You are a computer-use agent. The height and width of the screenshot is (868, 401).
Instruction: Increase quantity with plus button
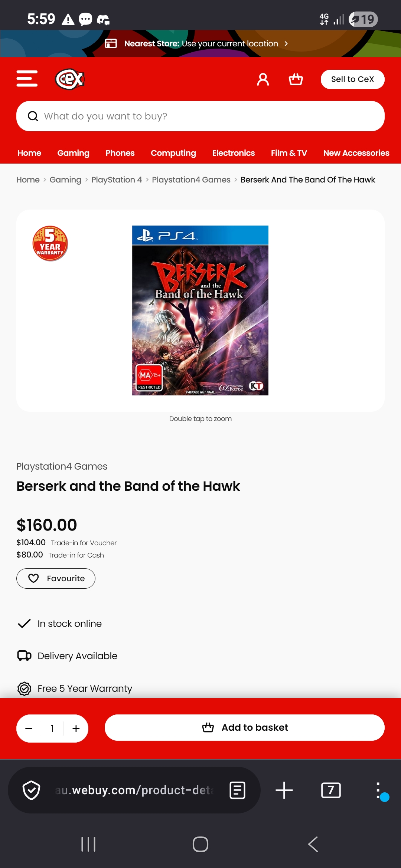[76, 729]
